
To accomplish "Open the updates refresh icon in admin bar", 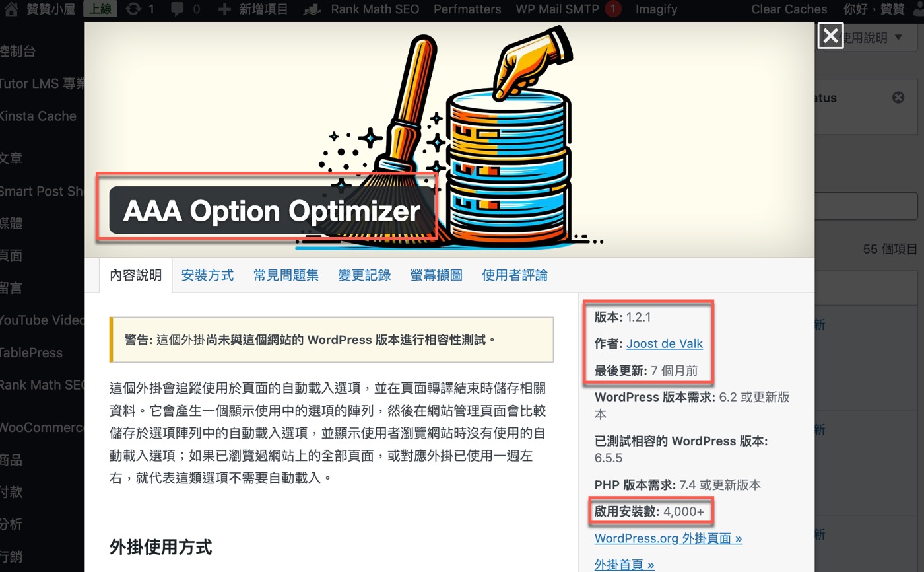I will pos(133,9).
